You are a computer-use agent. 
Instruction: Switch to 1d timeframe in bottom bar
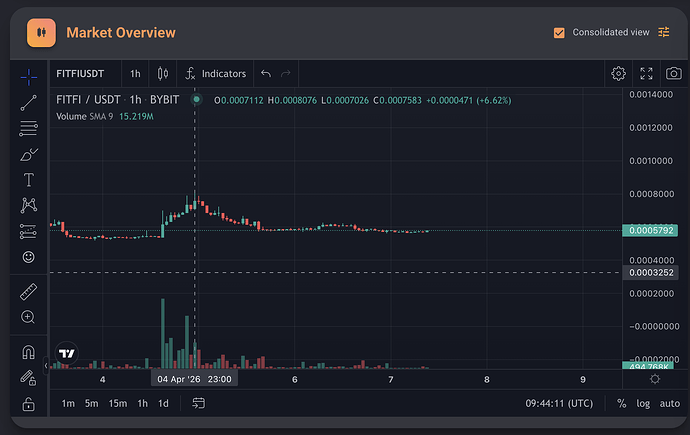tap(163, 403)
